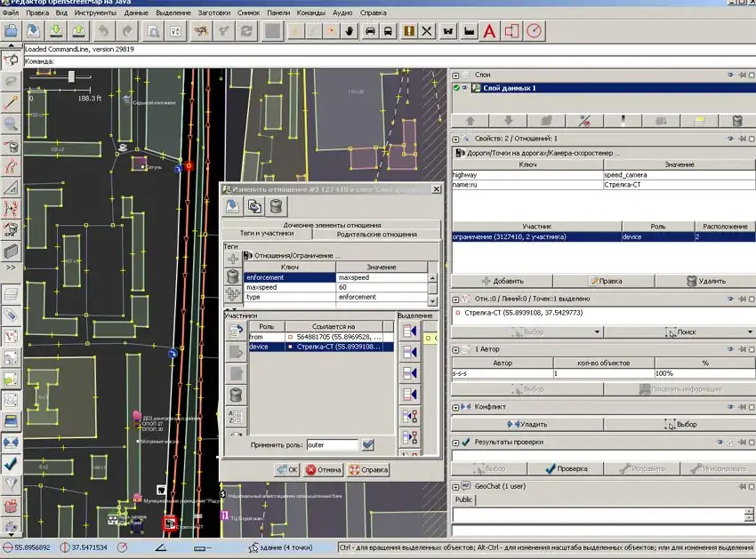Collapse the 'Слои' panel with its arrow

455,76
